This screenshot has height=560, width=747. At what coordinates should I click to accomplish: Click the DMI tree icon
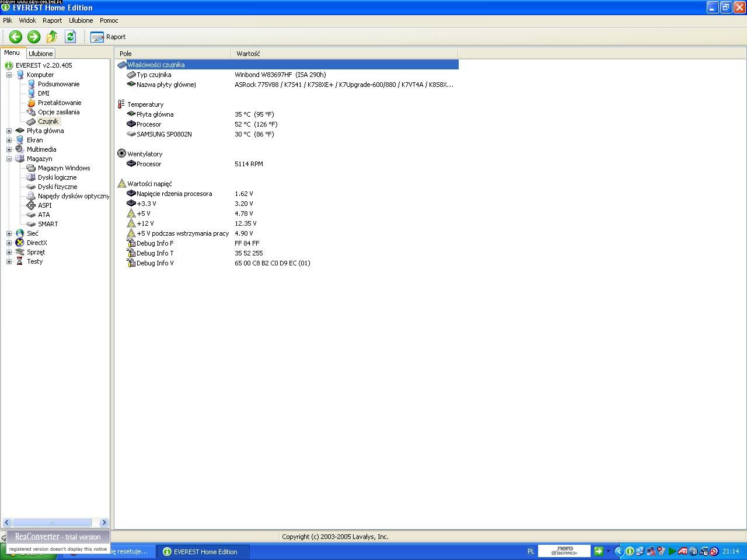(31, 93)
